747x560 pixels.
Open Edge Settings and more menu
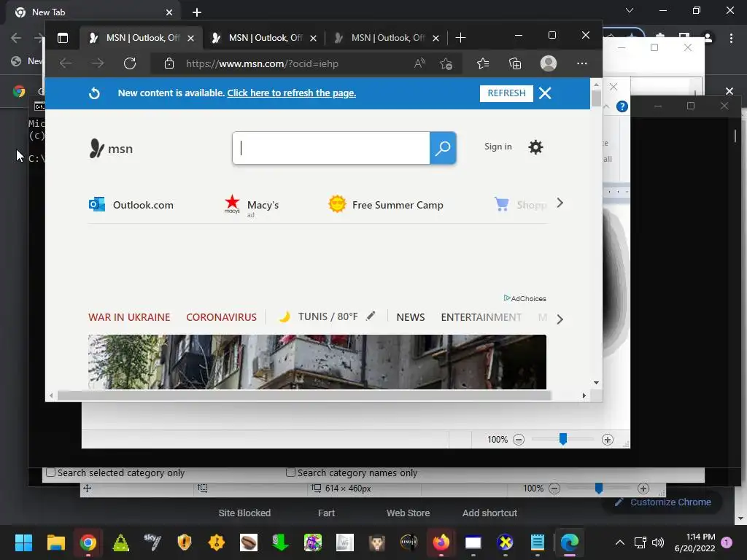581,63
